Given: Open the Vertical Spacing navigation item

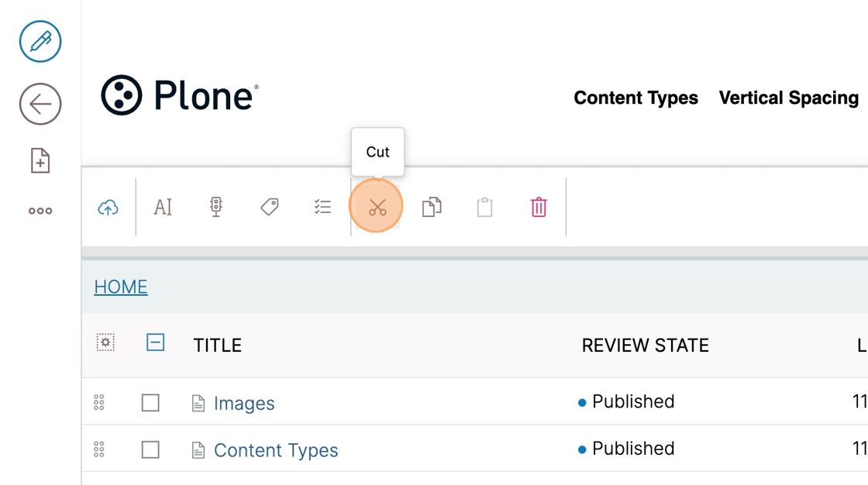Looking at the screenshot, I should pos(789,98).
